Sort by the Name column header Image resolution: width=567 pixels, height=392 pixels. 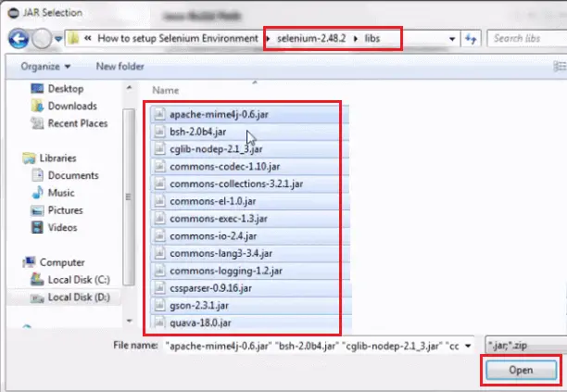point(165,91)
